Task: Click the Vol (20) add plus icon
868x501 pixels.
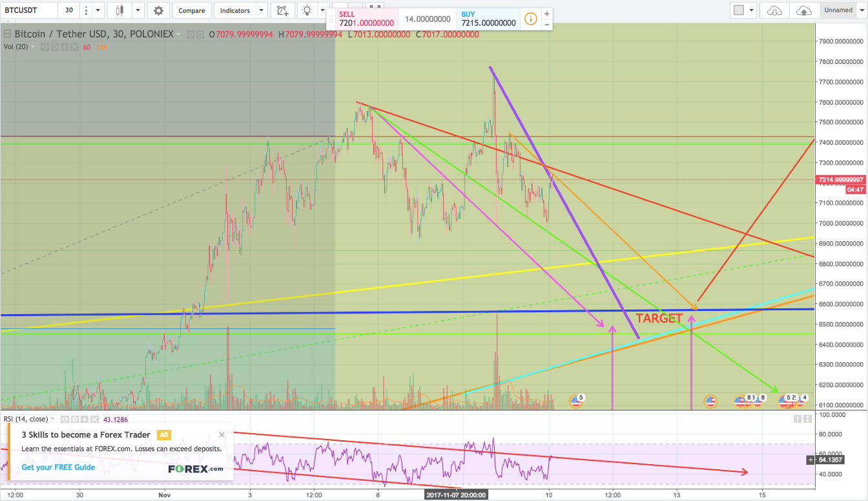Action: click(64, 47)
